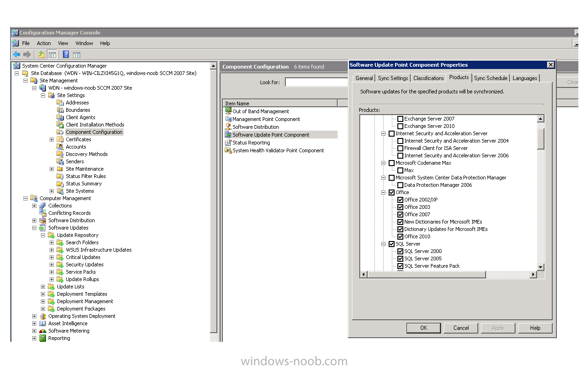Open the blue Help question mark toolbar icon

(x=66, y=55)
